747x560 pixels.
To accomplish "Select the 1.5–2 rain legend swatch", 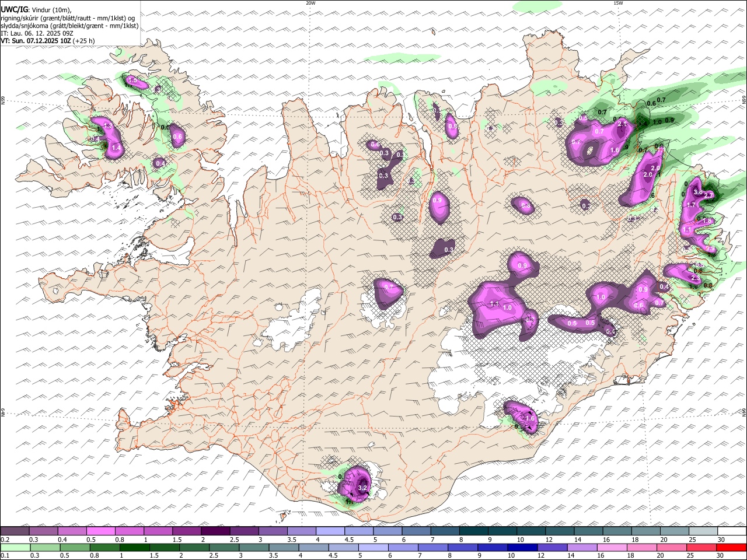I will pos(165,548).
